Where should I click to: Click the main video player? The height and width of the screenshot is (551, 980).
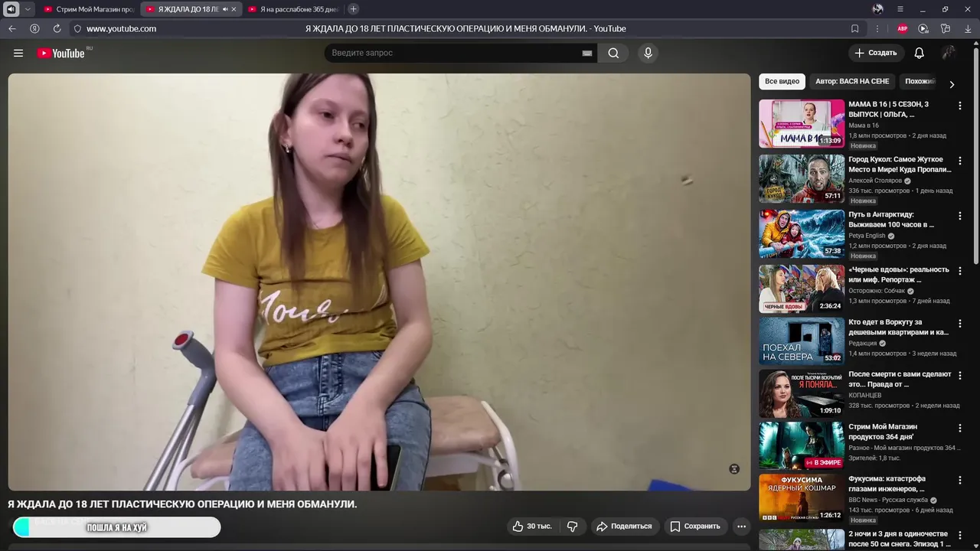pyautogui.click(x=379, y=282)
